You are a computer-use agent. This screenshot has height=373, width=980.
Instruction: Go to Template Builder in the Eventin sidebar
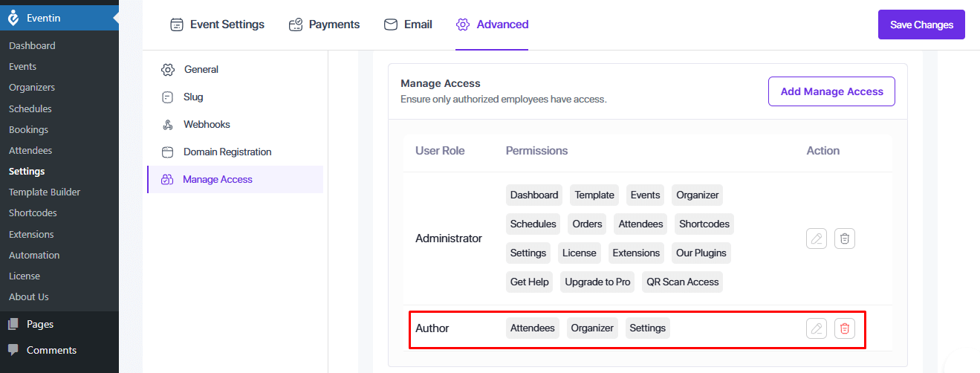pyautogui.click(x=45, y=192)
